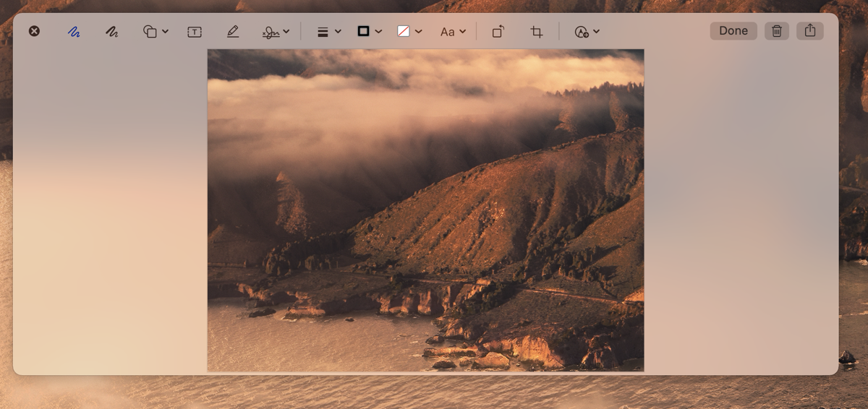
Task: Open the Share menu
Action: click(x=809, y=31)
